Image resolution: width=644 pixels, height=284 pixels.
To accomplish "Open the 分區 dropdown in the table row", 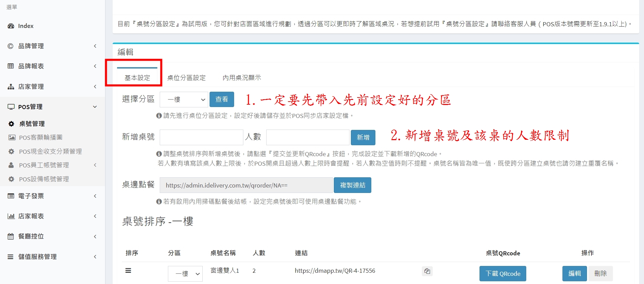I will coord(185,273).
